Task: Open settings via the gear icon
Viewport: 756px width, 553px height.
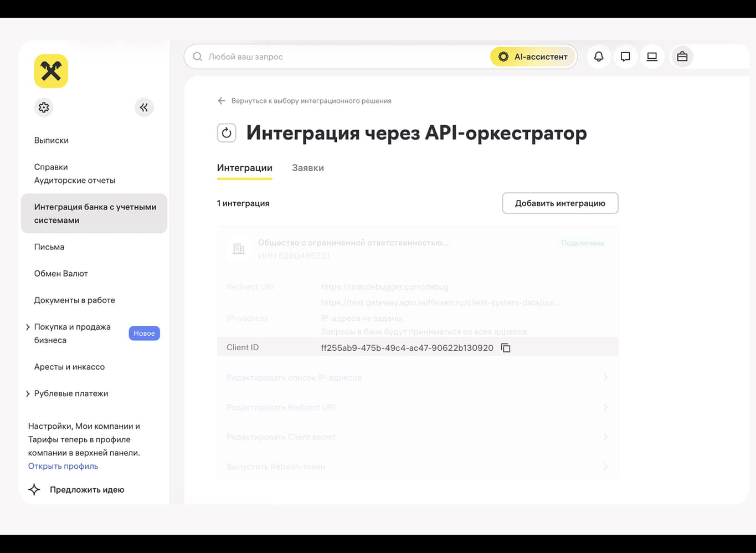Action: point(44,107)
